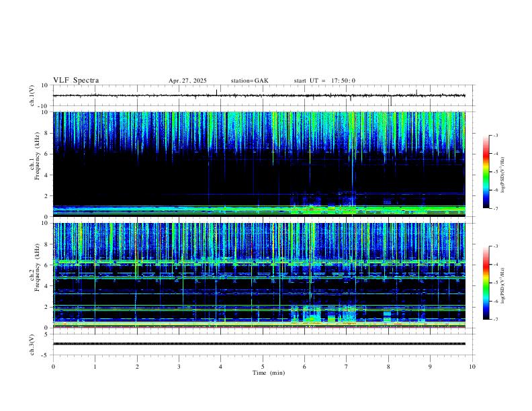This screenshot has height=411, width=532.
Task: Click time axis tick label '2'
Action: pos(137,367)
